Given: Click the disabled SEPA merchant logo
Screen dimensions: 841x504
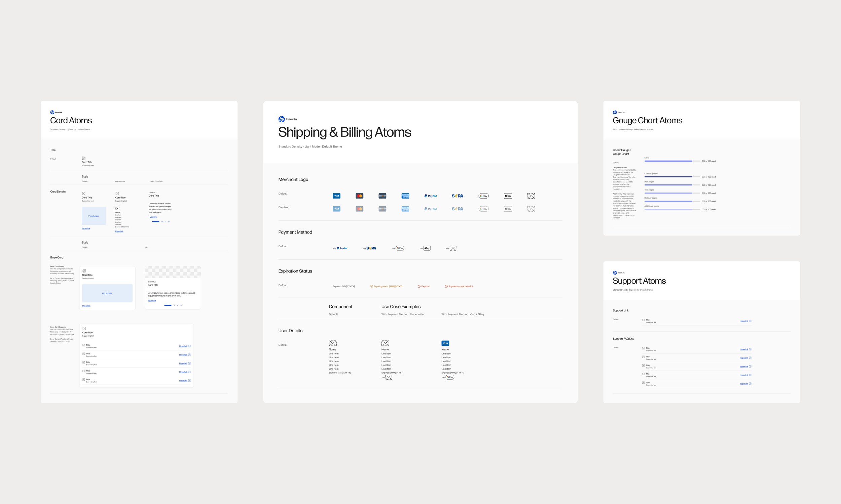Looking at the screenshot, I should tap(457, 209).
